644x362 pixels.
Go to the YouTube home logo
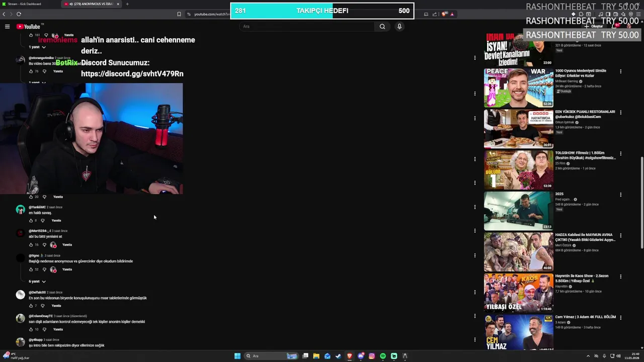coord(28,27)
